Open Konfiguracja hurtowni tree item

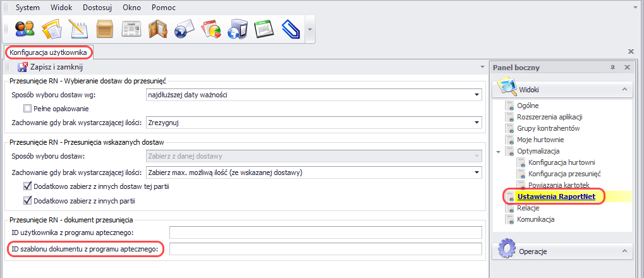point(561,162)
